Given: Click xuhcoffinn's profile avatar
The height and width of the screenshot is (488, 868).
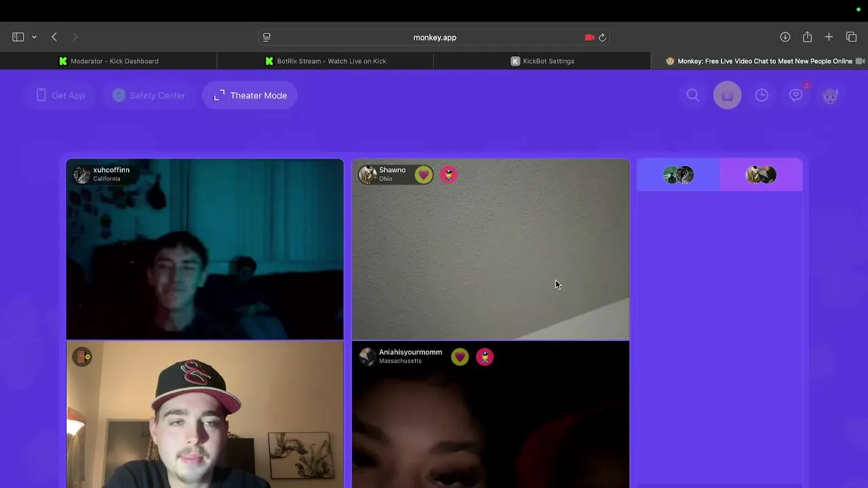Looking at the screenshot, I should pyautogui.click(x=81, y=175).
